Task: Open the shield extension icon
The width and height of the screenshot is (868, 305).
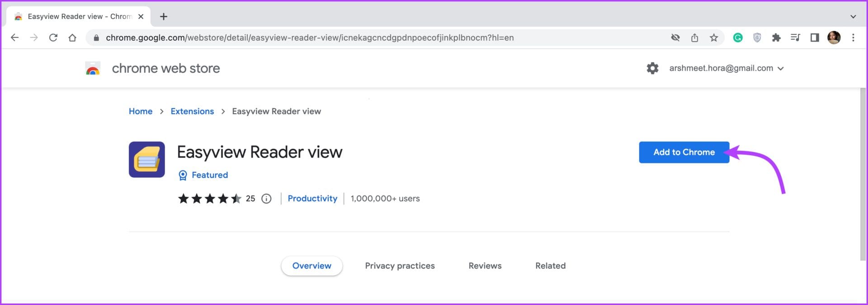Action: click(x=757, y=38)
